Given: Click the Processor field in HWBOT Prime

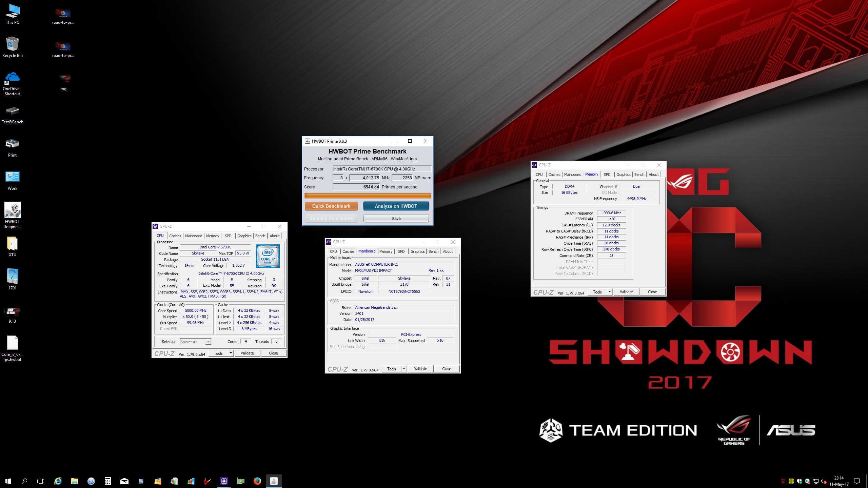Looking at the screenshot, I should click(x=382, y=169).
